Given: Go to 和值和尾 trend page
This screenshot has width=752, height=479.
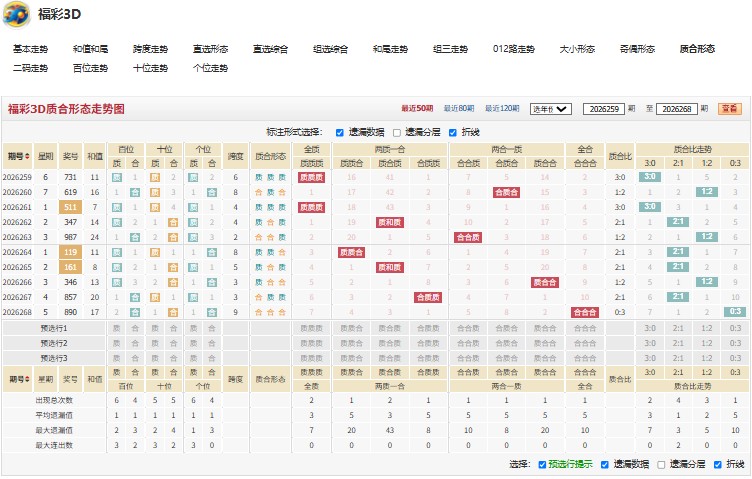Looking at the screenshot, I should point(90,49).
